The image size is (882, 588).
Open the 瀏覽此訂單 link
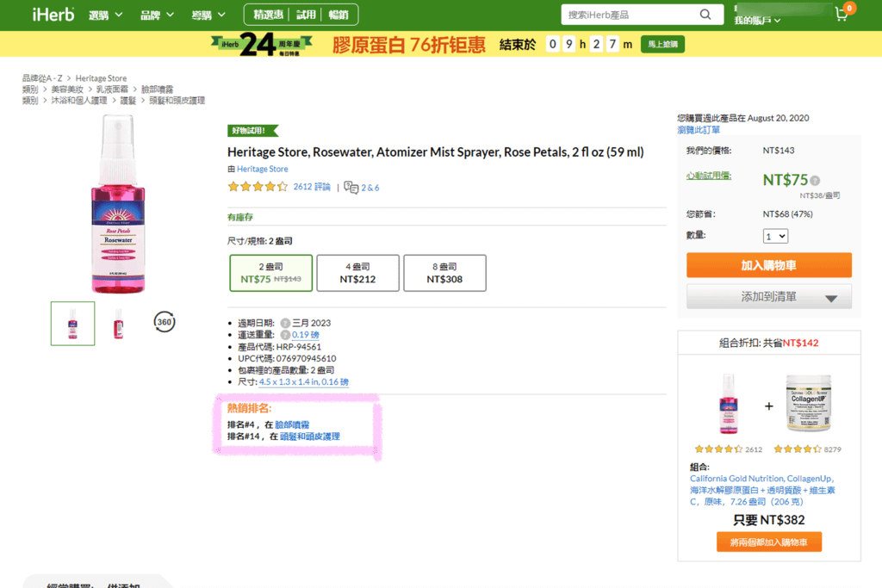[699, 130]
